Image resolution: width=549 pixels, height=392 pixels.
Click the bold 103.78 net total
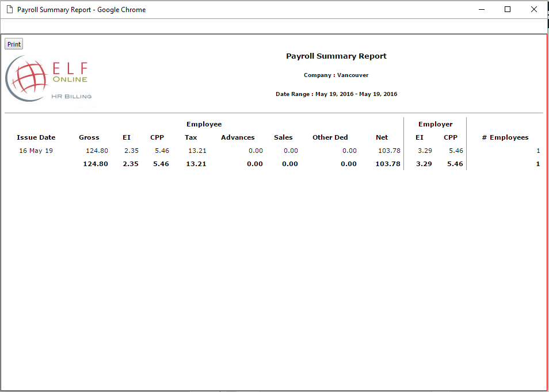(x=388, y=164)
